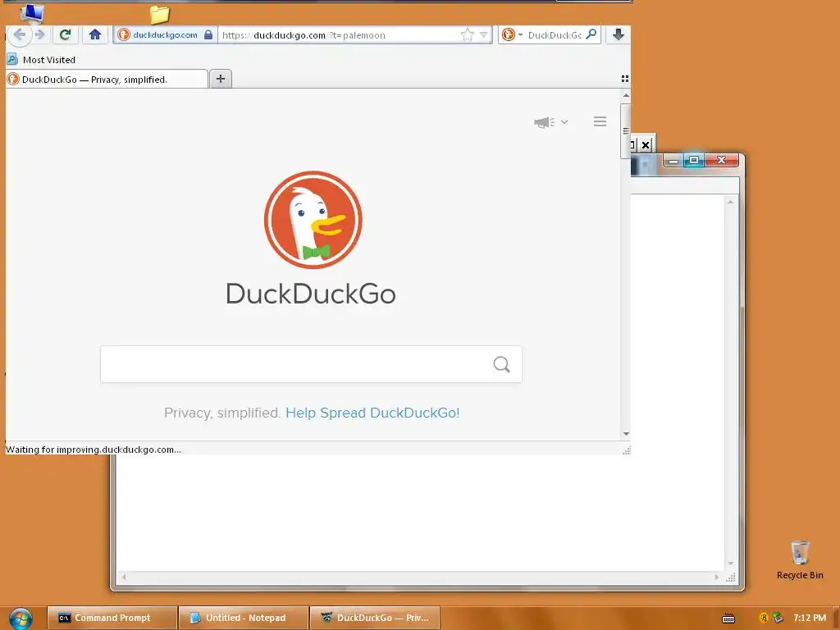The image size is (840, 630).
Task: Click the browser back arrow button
Action: coord(20,34)
